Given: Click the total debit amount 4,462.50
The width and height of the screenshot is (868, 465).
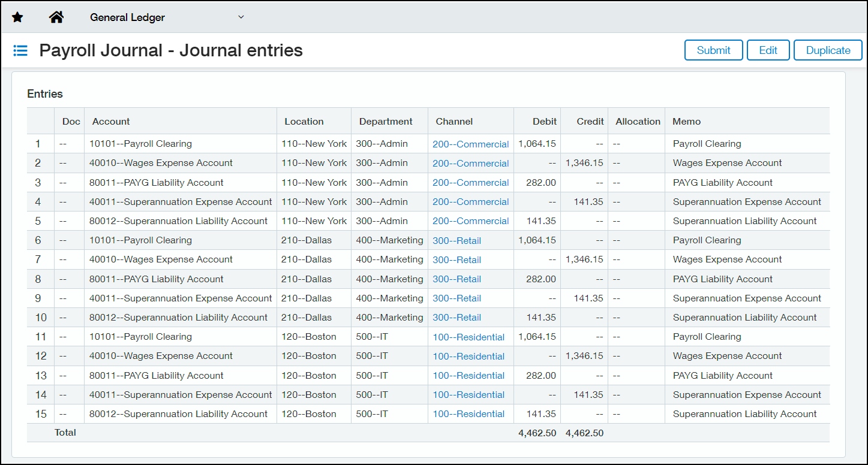Looking at the screenshot, I should tap(537, 433).
